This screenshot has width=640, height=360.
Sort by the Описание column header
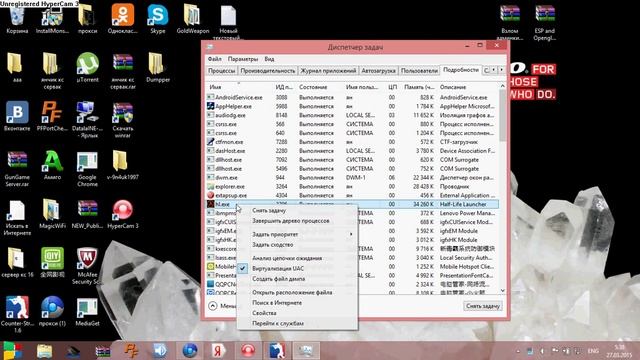coord(468,87)
